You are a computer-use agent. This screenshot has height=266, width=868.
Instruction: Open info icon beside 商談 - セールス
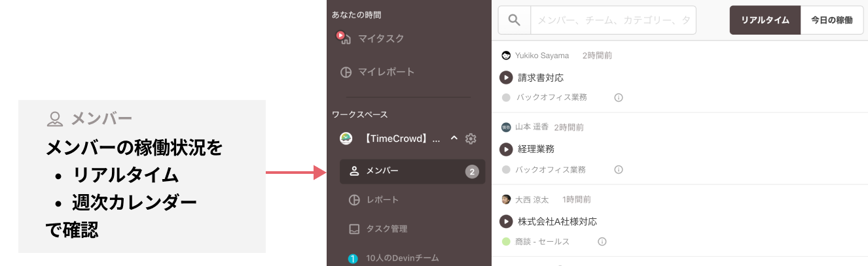602,241
